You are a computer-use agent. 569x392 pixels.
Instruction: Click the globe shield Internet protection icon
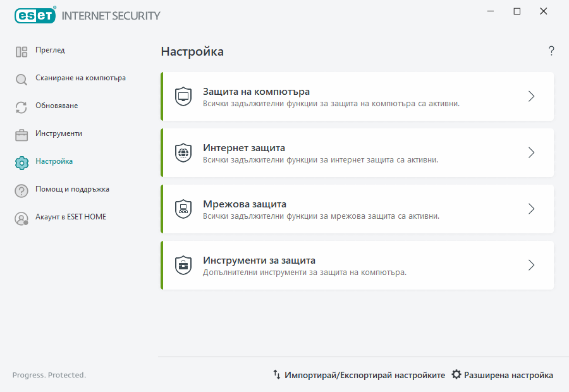(x=183, y=152)
